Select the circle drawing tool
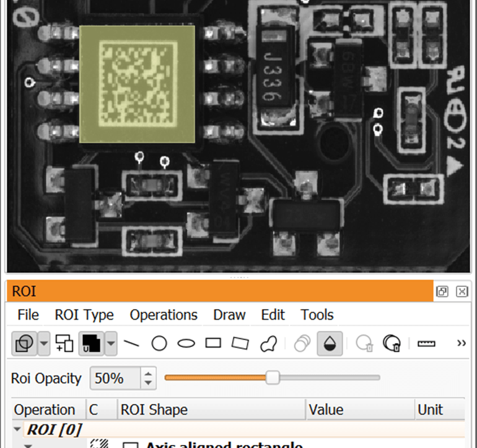This screenshot has width=477, height=448. pyautogui.click(x=159, y=343)
